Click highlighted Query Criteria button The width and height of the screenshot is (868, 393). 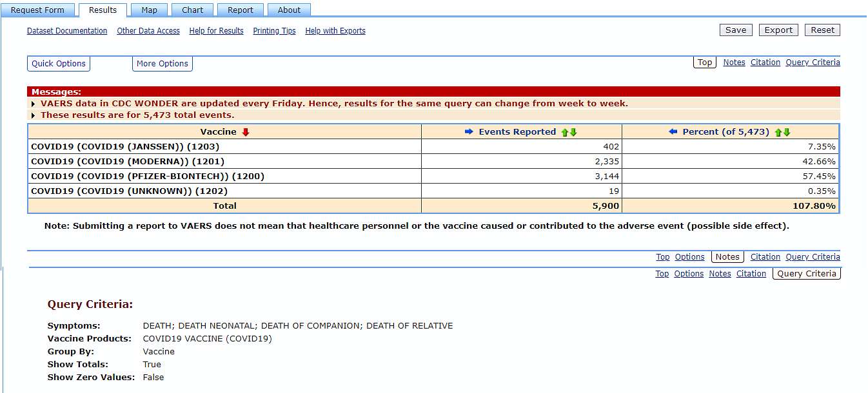coord(807,274)
